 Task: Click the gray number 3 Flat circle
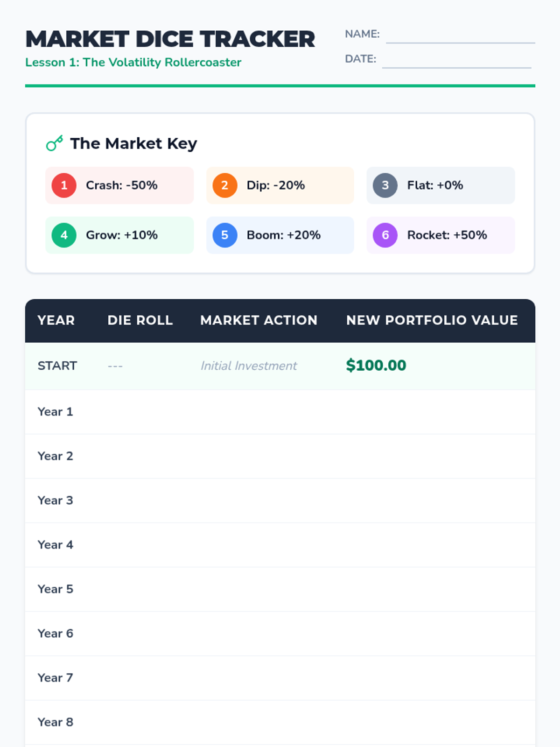[x=385, y=185]
